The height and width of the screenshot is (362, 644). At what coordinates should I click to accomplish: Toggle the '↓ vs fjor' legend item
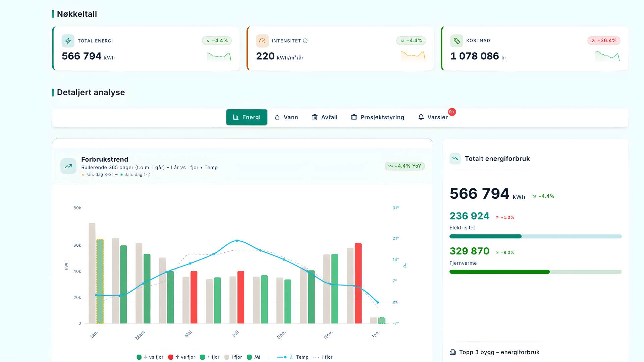click(x=150, y=357)
